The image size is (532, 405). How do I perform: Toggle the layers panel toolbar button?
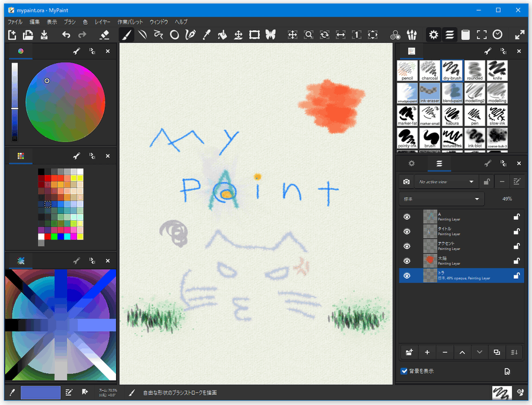pos(450,35)
